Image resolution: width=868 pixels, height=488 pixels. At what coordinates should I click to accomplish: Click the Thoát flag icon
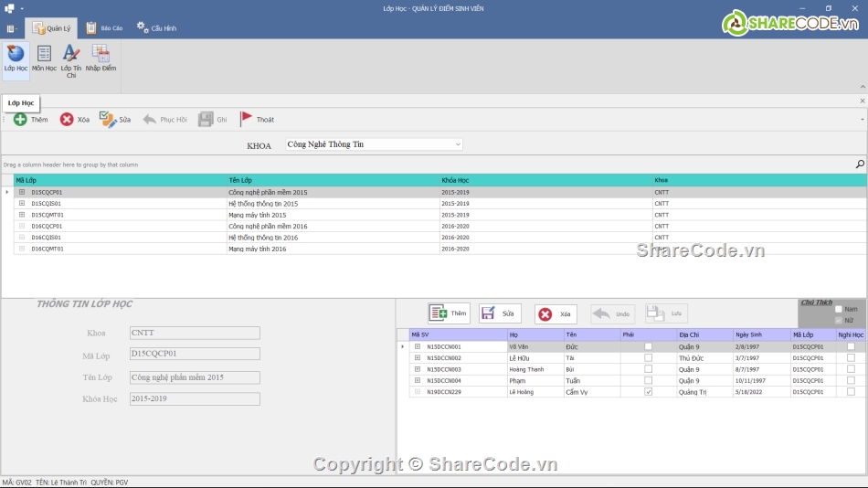pos(247,120)
